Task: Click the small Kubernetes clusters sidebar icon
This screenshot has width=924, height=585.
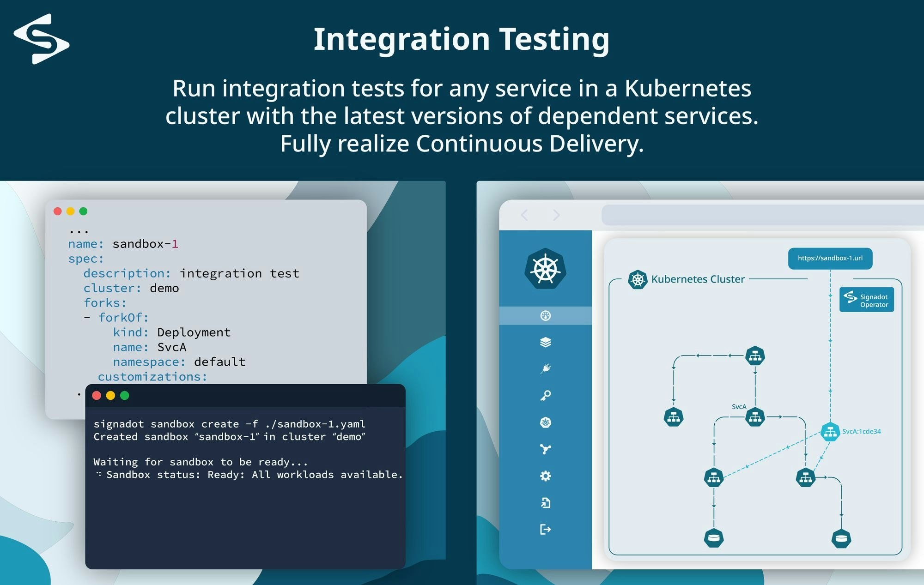Action: 545,422
